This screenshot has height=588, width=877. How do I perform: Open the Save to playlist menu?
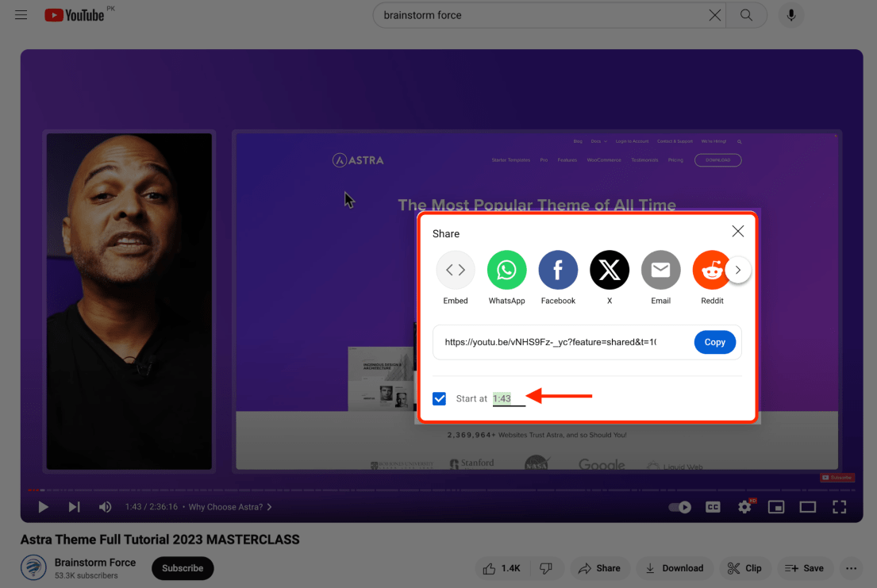coord(804,568)
